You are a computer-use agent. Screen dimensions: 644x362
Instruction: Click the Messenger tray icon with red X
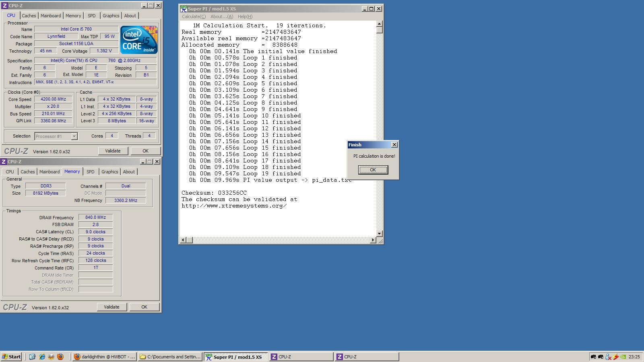(608, 357)
